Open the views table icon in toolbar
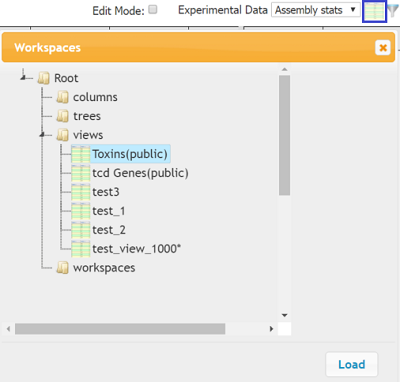 [374, 11]
